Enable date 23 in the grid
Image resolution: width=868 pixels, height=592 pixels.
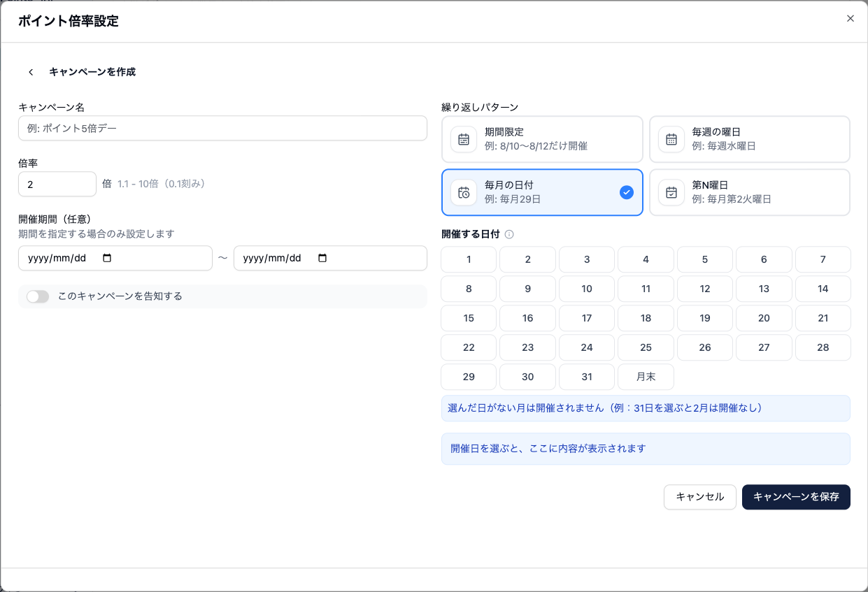528,347
